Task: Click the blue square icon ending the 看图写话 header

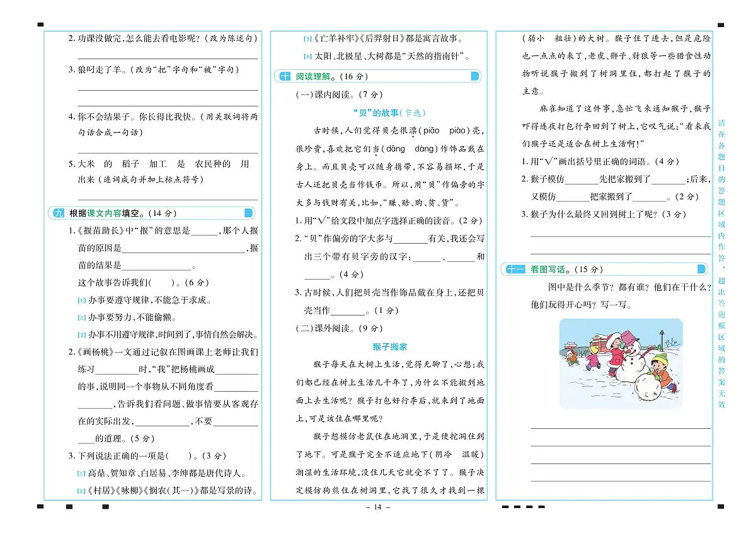Action: pos(702,269)
